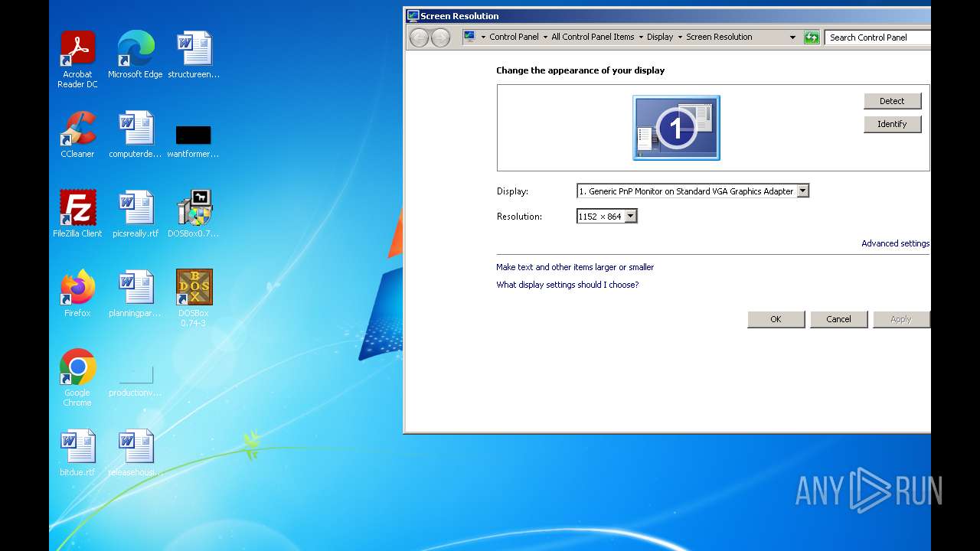Image resolution: width=980 pixels, height=551 pixels.
Task: Click the Screen Resolution title bar icon
Action: tap(413, 15)
